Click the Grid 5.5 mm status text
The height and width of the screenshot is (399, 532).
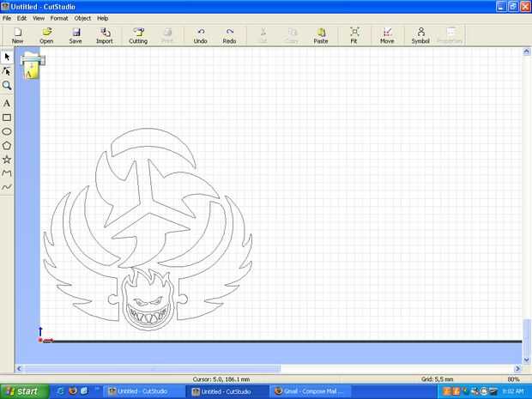pyautogui.click(x=438, y=379)
